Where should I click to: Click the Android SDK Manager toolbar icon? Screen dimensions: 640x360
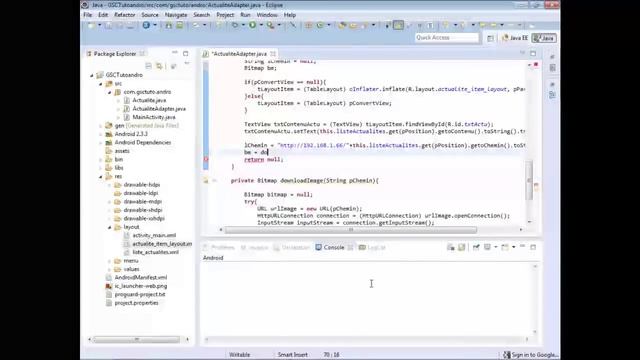pos(169,25)
